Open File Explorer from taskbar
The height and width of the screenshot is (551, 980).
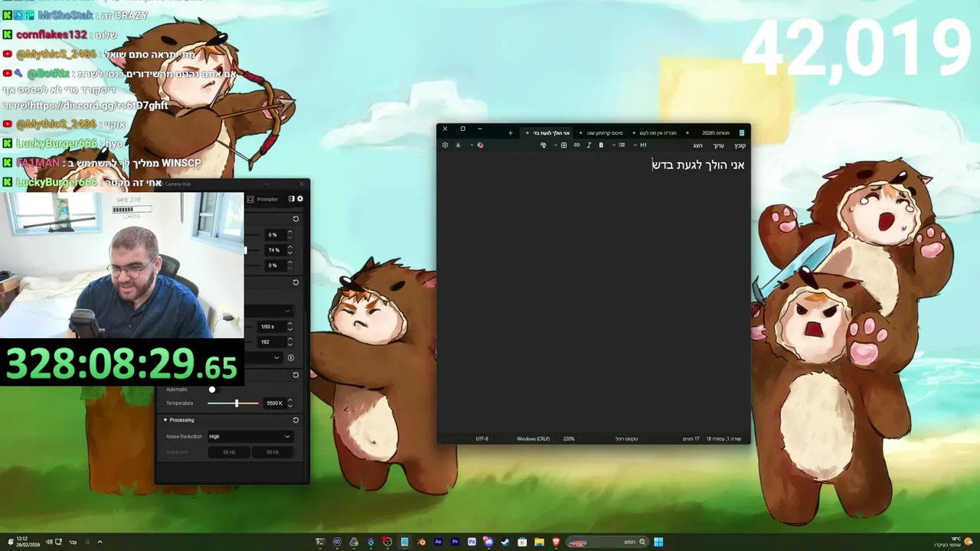tap(539, 542)
